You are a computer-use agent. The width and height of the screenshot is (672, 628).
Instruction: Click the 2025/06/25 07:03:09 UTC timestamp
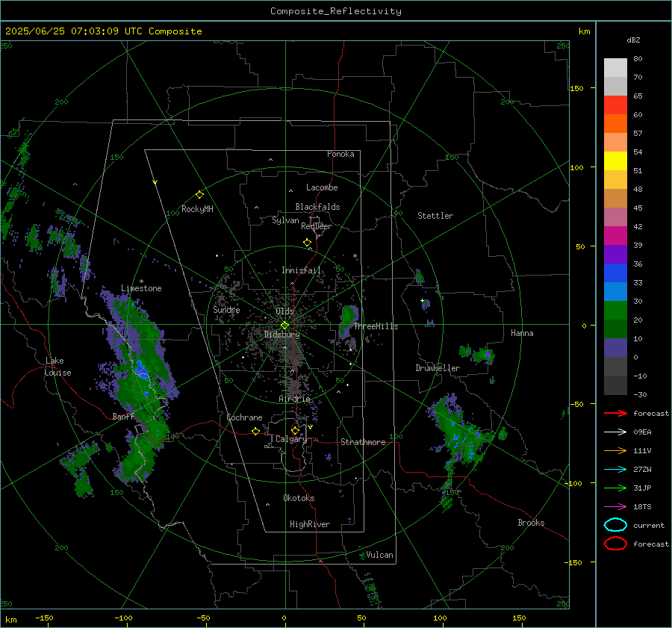click(103, 31)
